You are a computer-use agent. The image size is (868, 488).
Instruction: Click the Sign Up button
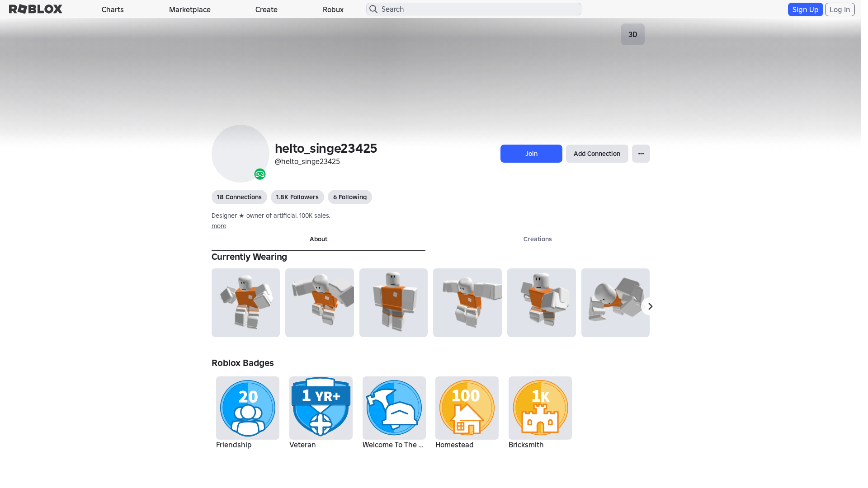click(805, 9)
